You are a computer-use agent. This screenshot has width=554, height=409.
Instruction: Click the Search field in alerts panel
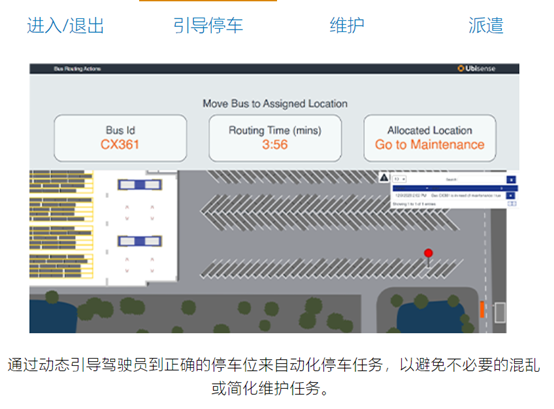point(482,179)
